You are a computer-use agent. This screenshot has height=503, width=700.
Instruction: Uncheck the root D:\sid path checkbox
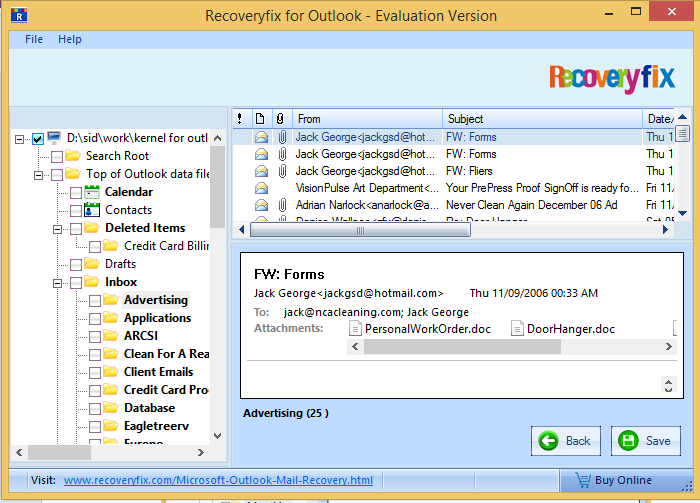coord(38,139)
